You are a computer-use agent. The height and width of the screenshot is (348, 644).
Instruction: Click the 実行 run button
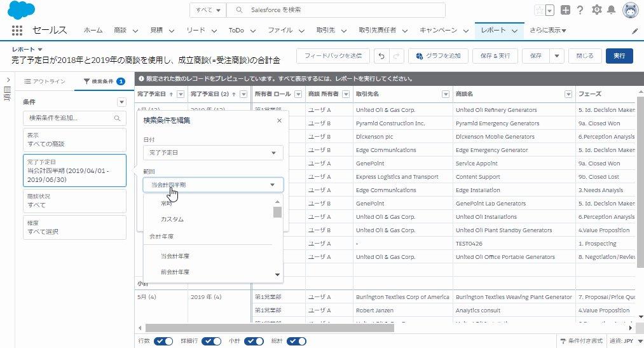[x=619, y=56]
